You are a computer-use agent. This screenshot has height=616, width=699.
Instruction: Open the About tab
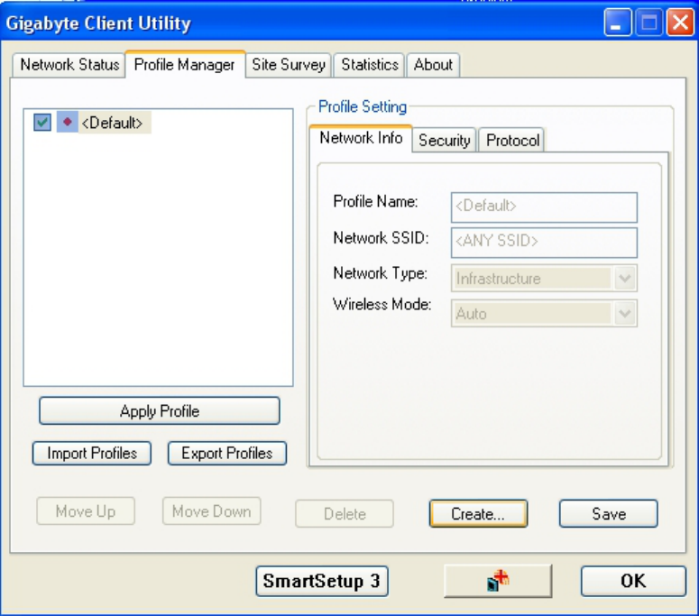point(433,65)
